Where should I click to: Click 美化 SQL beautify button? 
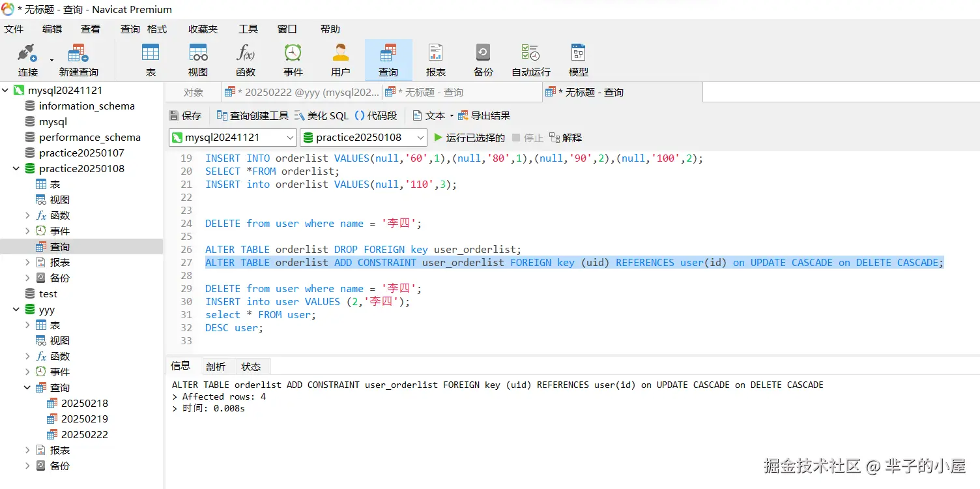[322, 115]
